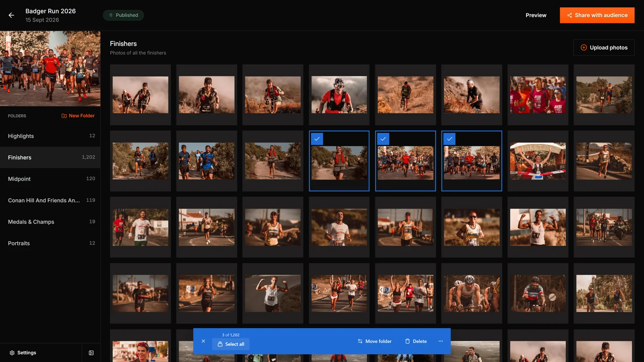Click the "19" count beside Medals & Champs
The height and width of the screenshot is (362, 644).
coord(92,222)
